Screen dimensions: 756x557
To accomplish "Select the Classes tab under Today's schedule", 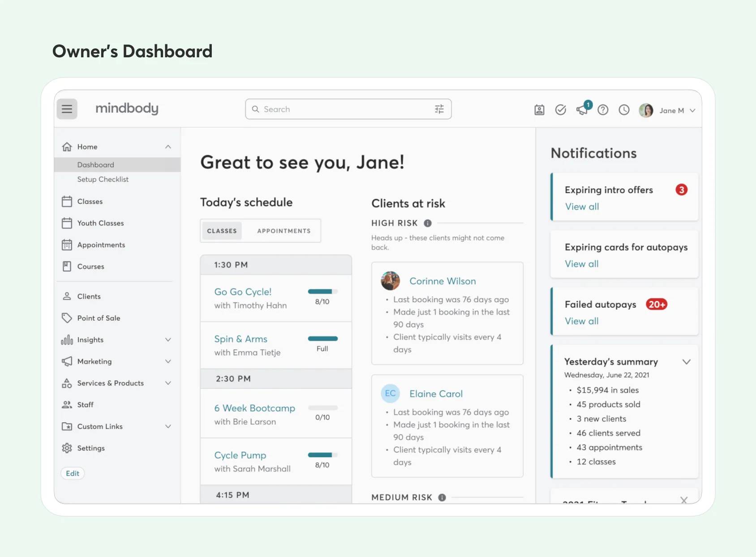I will pos(222,231).
